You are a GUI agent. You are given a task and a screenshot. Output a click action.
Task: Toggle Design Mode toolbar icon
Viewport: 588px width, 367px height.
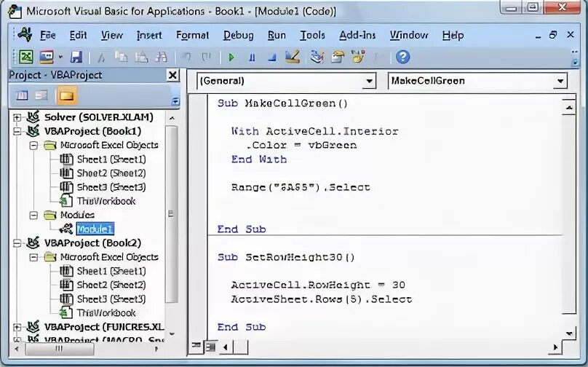[293, 57]
